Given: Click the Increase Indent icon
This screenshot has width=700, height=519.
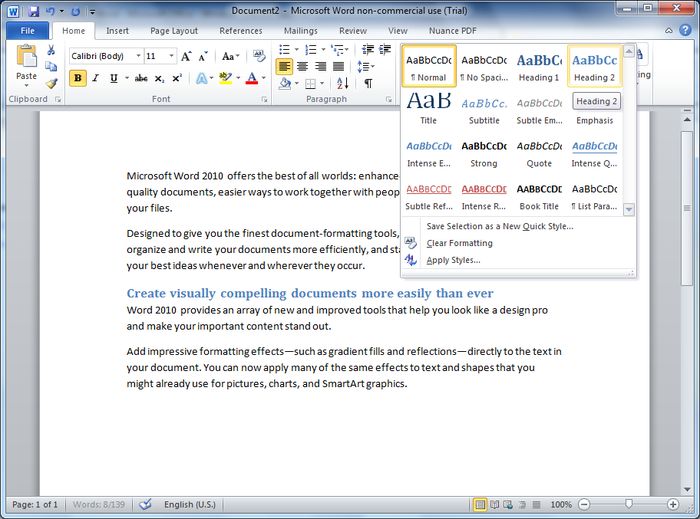Looking at the screenshot, I should point(385,49).
